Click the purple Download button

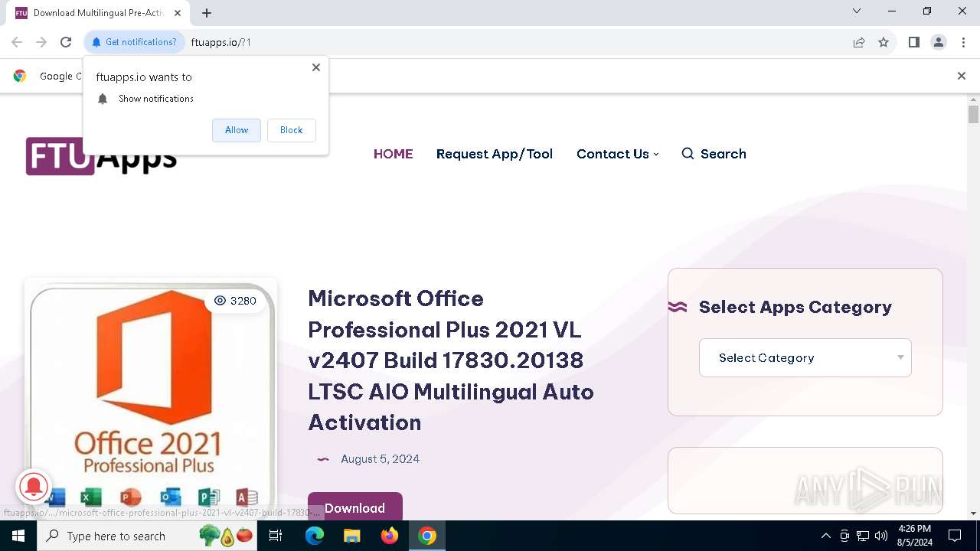coord(354,508)
